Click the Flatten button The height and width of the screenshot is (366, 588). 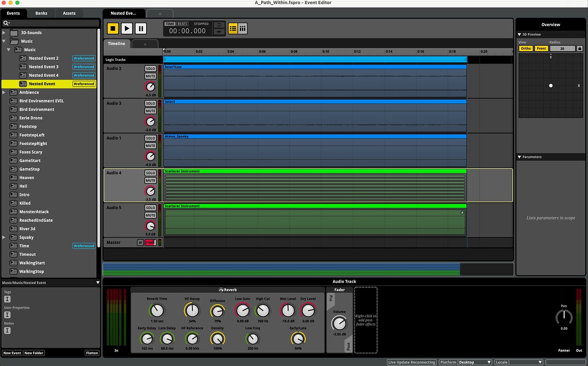(x=92, y=353)
